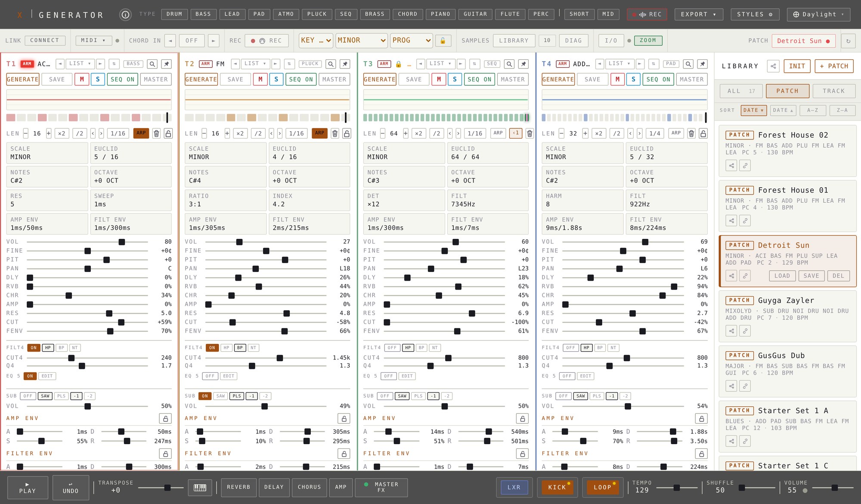Viewport: 861px width, 504px height.
Task: Share the Forest House 02 patch
Action: click(x=731, y=165)
